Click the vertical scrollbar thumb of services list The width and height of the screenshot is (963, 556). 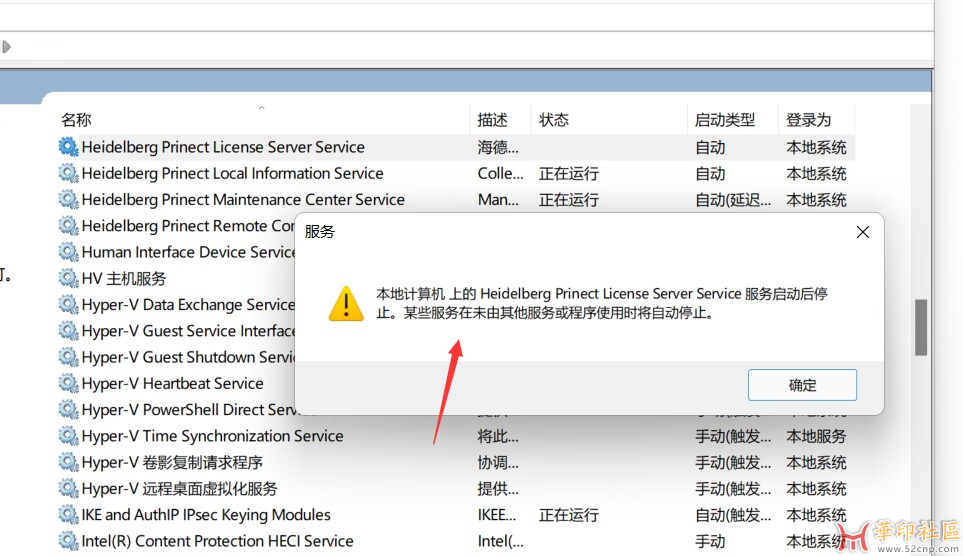click(921, 327)
